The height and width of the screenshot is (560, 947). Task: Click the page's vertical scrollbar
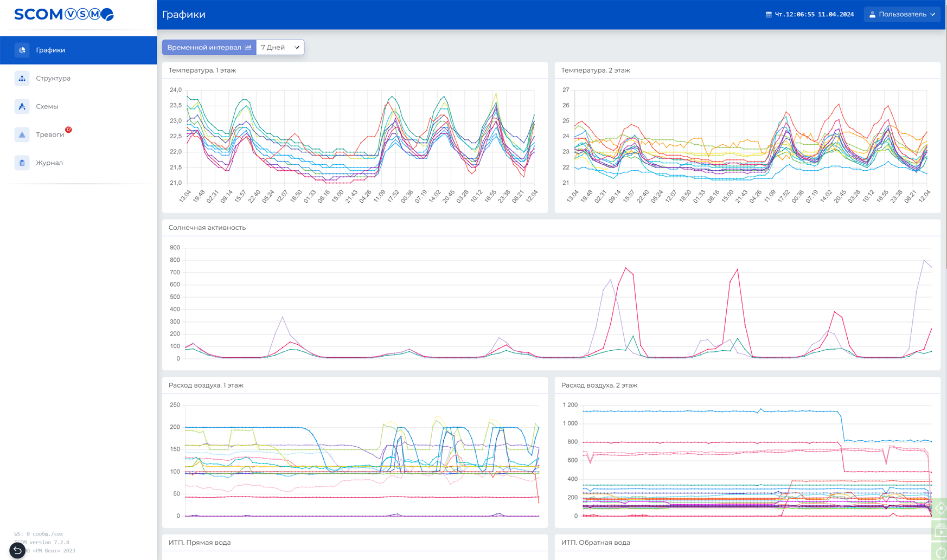coord(945,163)
